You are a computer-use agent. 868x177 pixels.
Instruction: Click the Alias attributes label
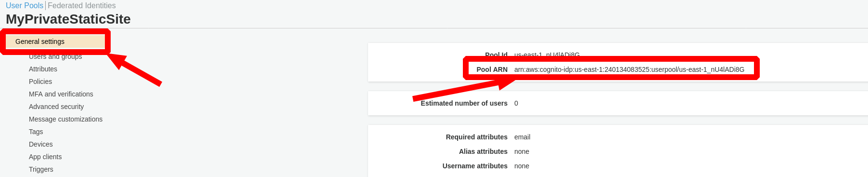tap(483, 151)
